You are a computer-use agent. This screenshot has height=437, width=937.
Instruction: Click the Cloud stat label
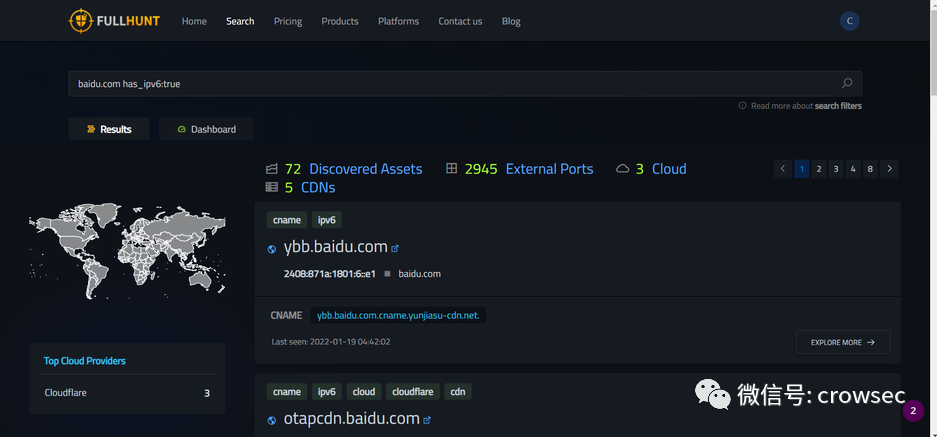coord(669,169)
